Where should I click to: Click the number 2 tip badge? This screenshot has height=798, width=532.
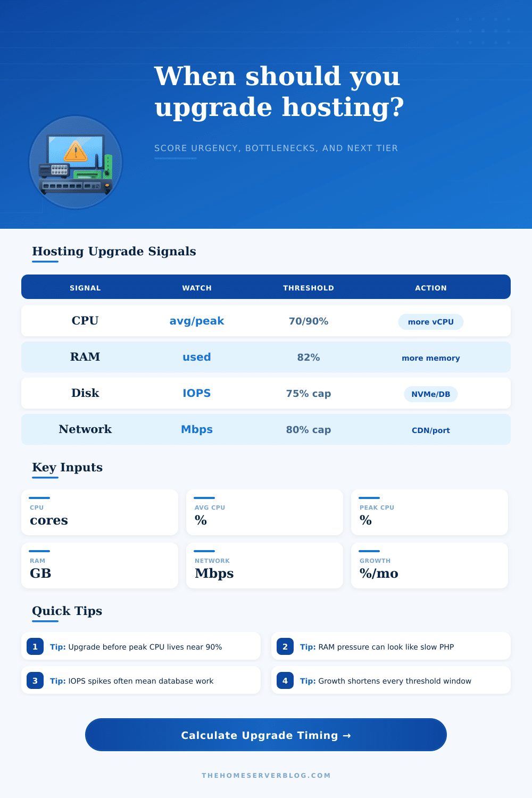(x=285, y=646)
